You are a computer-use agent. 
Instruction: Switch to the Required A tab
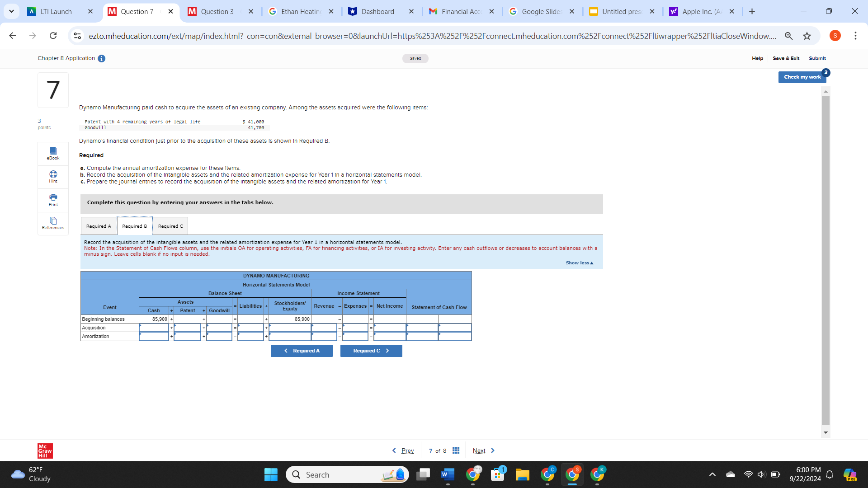click(x=99, y=225)
